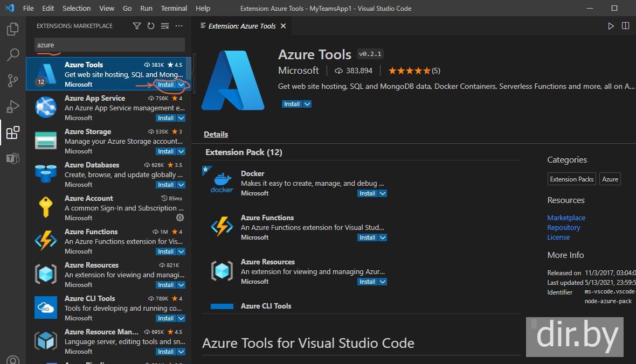
Task: Open Azure Account manage gear icon
Action: point(180,218)
